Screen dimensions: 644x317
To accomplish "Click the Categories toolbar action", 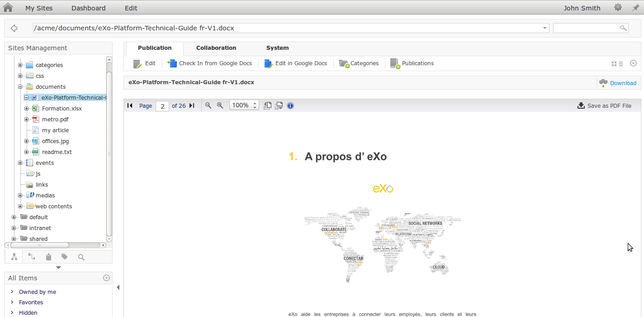I will point(359,63).
